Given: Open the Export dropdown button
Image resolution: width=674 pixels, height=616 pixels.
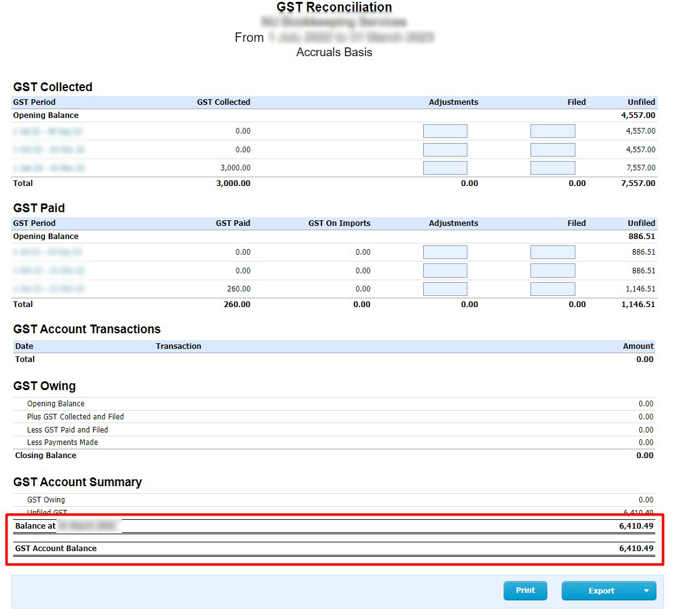Looking at the screenshot, I should [x=608, y=590].
